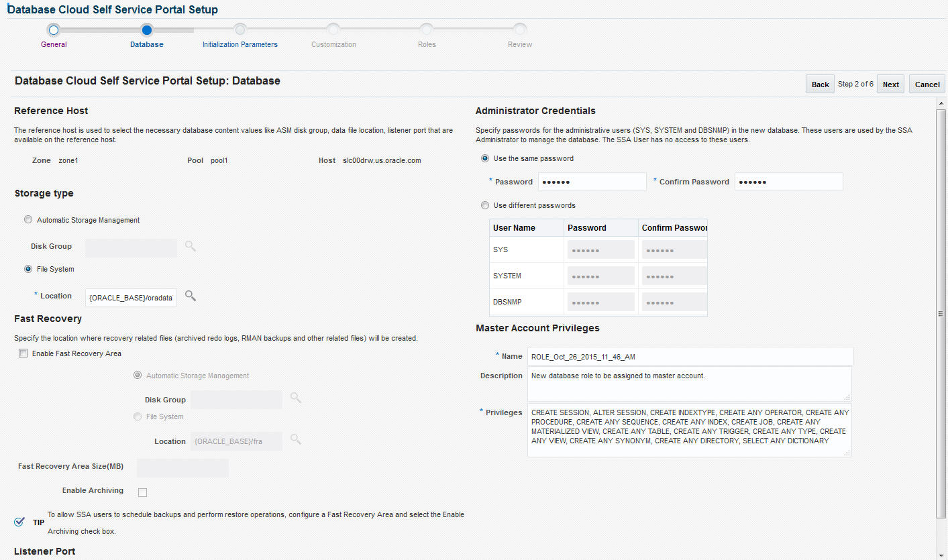Image resolution: width=948 pixels, height=560 pixels.
Task: Select Fast Recovery File System radio
Action: (138, 416)
